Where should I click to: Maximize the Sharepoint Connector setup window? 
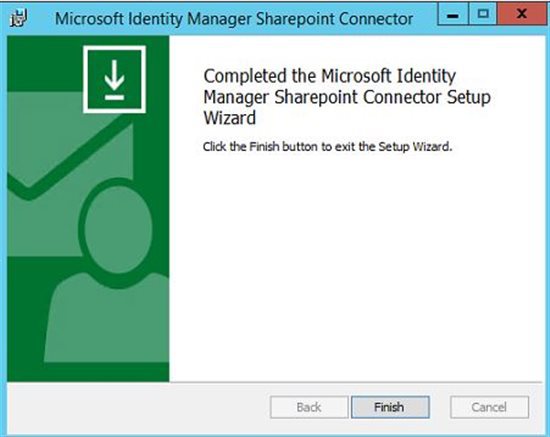[483, 14]
